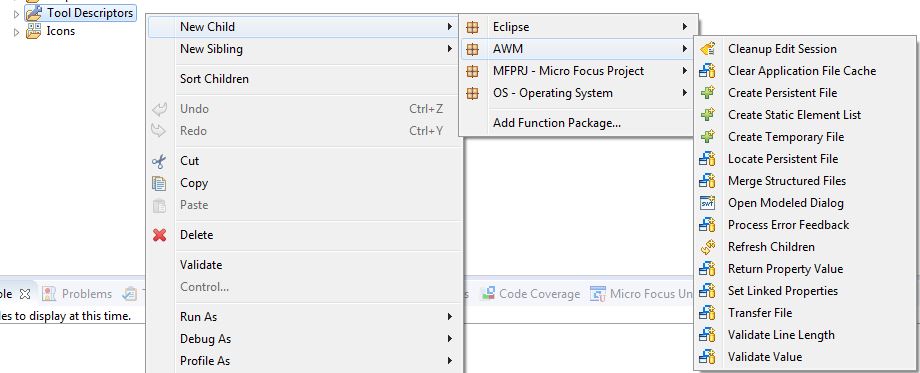Click the Merge Structured Files icon
Image resolution: width=920 pixels, height=373 pixels.
pyautogui.click(x=708, y=181)
